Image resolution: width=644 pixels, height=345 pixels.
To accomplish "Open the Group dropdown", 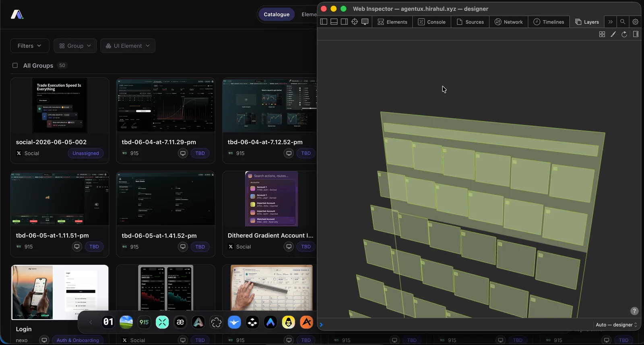I will pyautogui.click(x=75, y=45).
